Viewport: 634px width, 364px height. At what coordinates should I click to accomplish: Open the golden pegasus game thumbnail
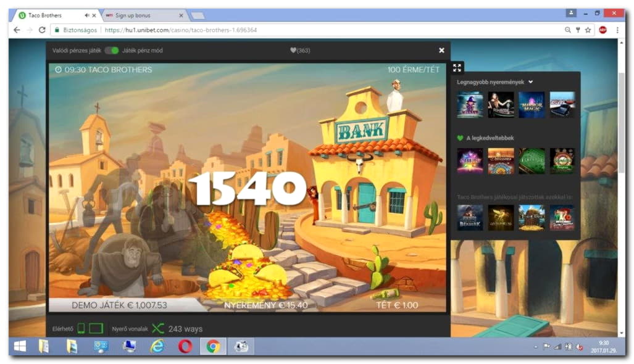[x=501, y=218]
